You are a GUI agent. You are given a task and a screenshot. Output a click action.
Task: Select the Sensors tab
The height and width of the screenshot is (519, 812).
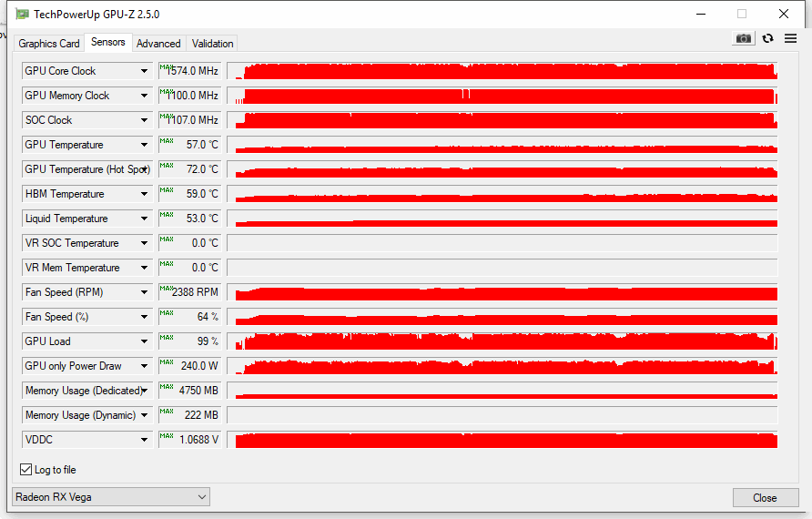[107, 42]
